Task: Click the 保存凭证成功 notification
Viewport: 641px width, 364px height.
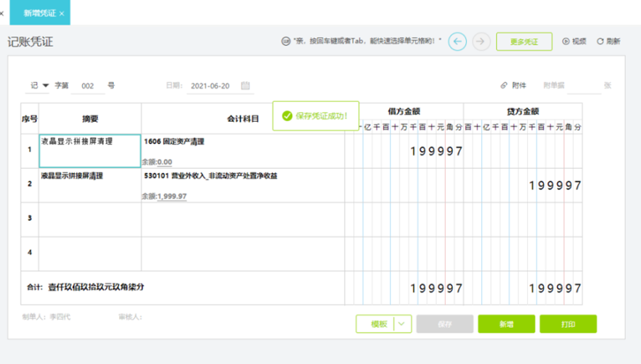Action: click(316, 115)
